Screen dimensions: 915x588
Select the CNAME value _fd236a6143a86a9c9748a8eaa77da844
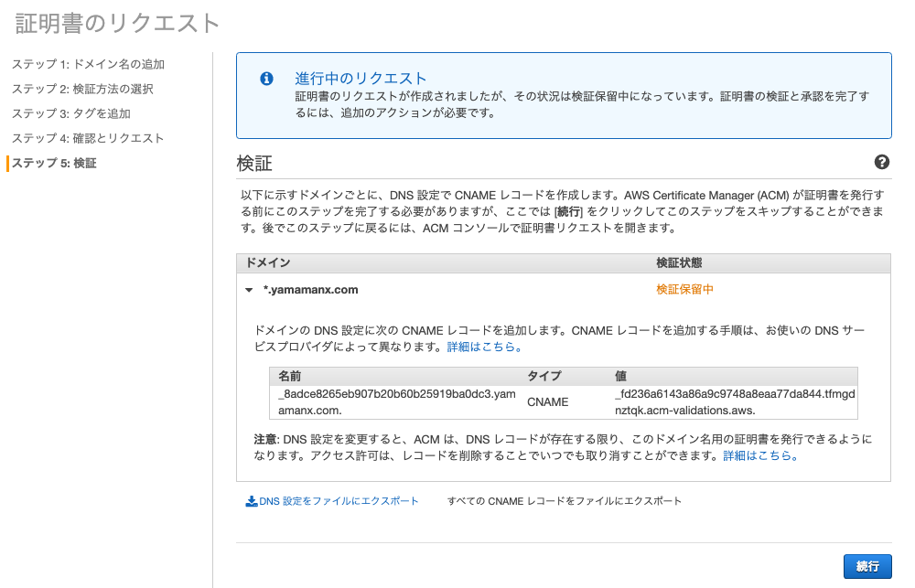735,402
